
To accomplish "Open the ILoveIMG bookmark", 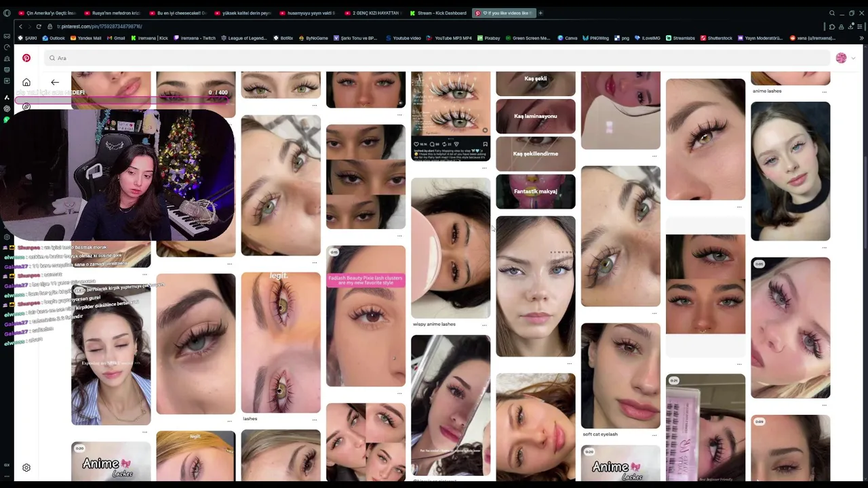I will point(648,38).
